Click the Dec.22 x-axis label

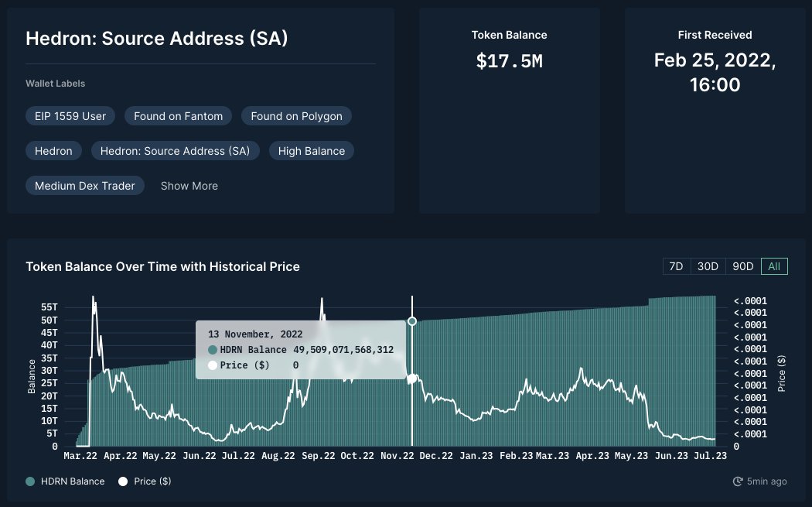(436, 456)
